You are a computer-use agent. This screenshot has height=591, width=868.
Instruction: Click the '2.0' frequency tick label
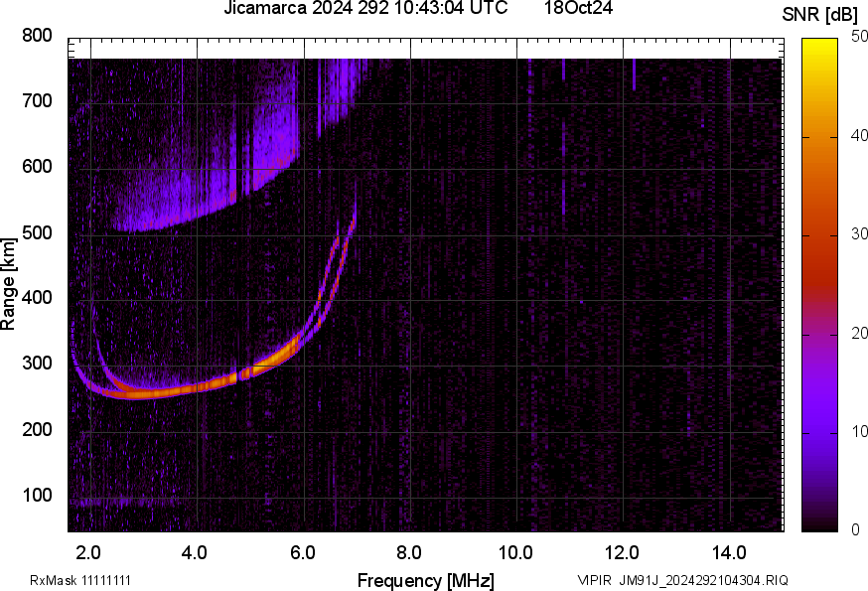88,553
